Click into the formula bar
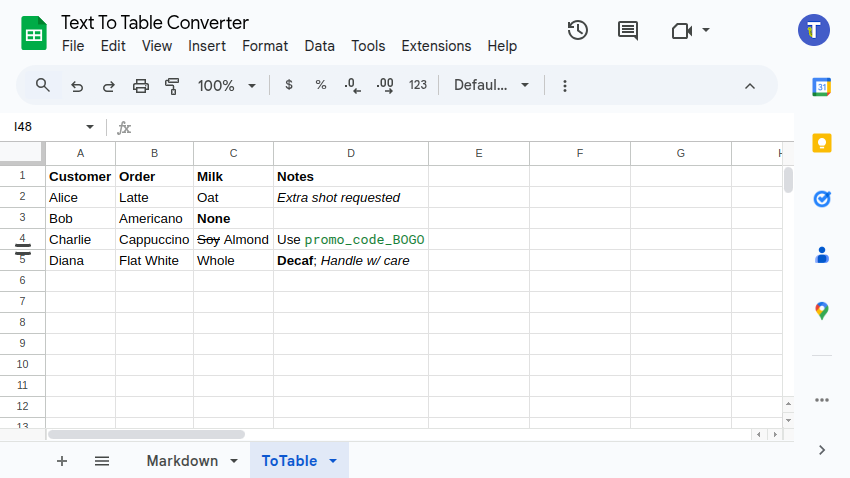This screenshot has height=478, width=850. tap(461, 127)
